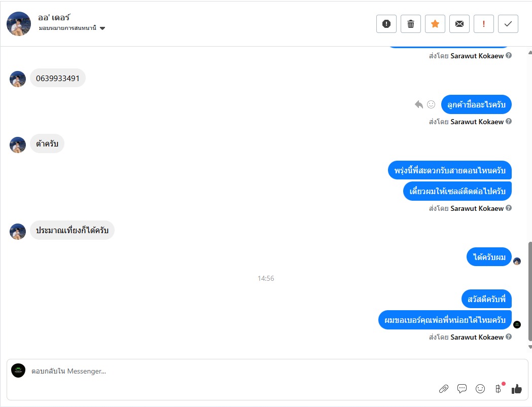Click scrollbar down arrow in chat panel

coord(530,347)
